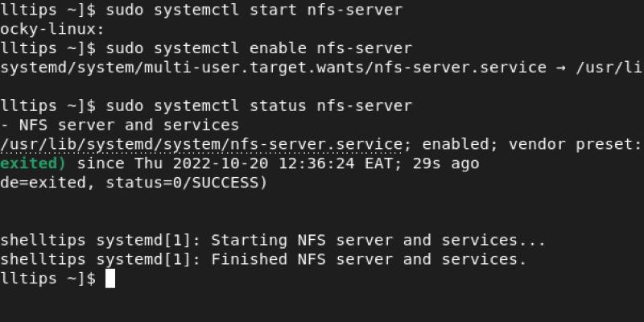Viewport: 644px width, 322px height.
Task: Click the "Starting NFS server and services..." log message
Action: (x=378, y=240)
